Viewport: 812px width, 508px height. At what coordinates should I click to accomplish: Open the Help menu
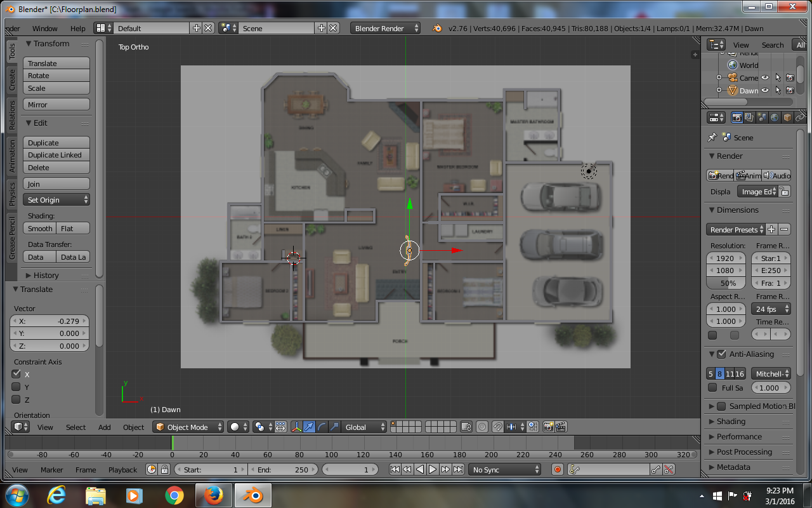(x=77, y=28)
